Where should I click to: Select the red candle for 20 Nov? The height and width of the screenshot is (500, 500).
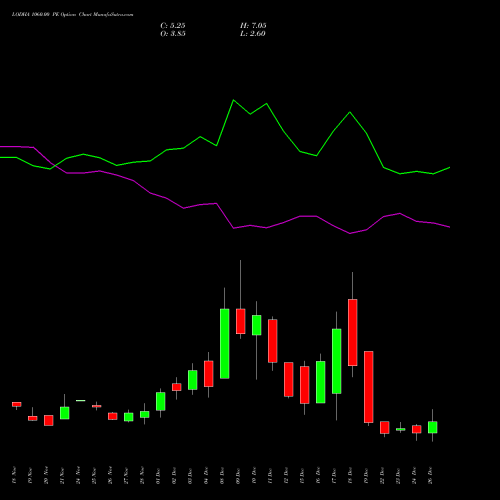[x=49, y=420]
